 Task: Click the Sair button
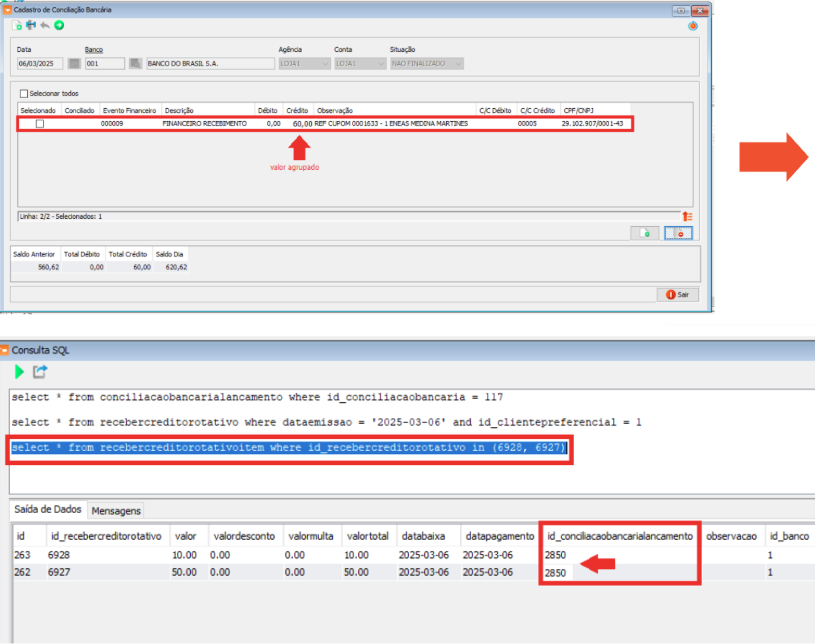[678, 295]
